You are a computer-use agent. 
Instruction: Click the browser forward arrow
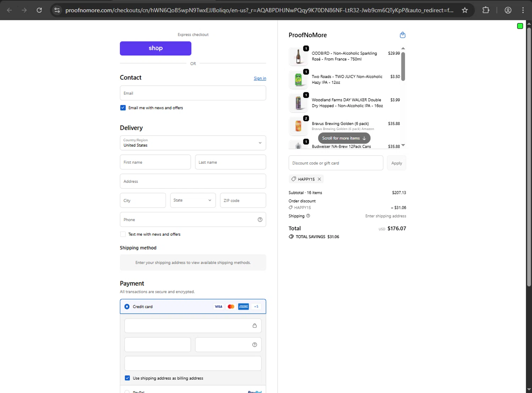(24, 10)
